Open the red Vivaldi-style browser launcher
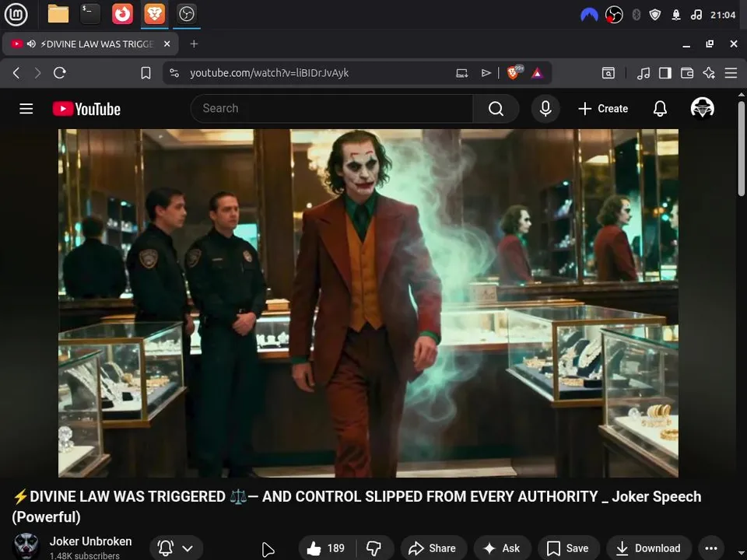Image resolution: width=747 pixels, height=560 pixels. 122,14
